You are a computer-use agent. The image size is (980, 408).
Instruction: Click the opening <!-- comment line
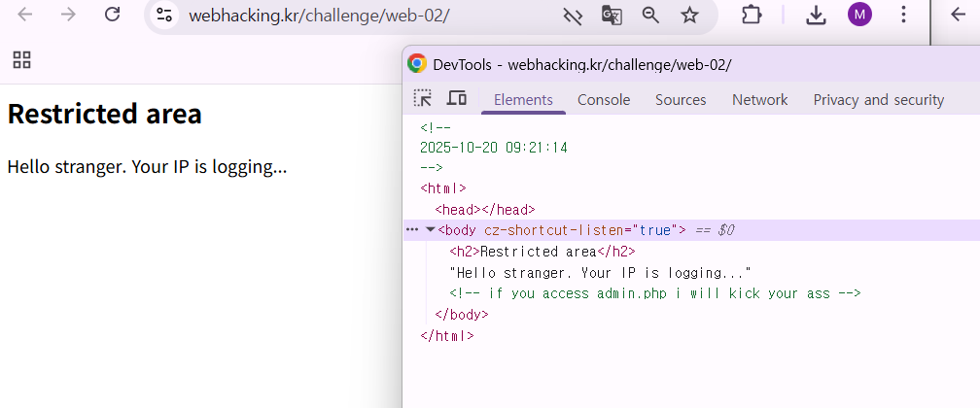tap(436, 127)
